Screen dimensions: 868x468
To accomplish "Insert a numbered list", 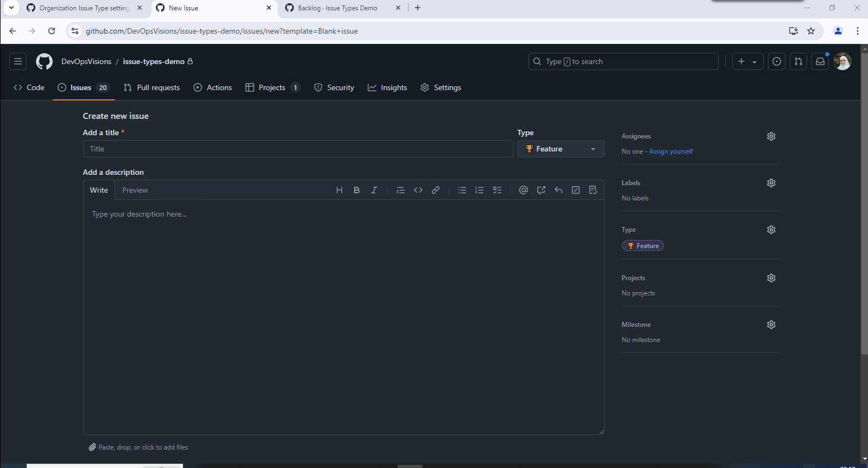I will point(480,190).
